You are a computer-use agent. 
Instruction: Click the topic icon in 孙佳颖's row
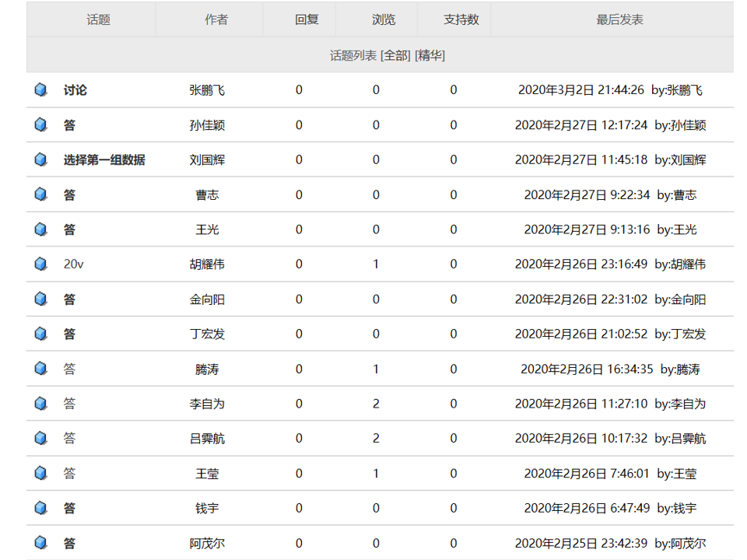pyautogui.click(x=40, y=125)
